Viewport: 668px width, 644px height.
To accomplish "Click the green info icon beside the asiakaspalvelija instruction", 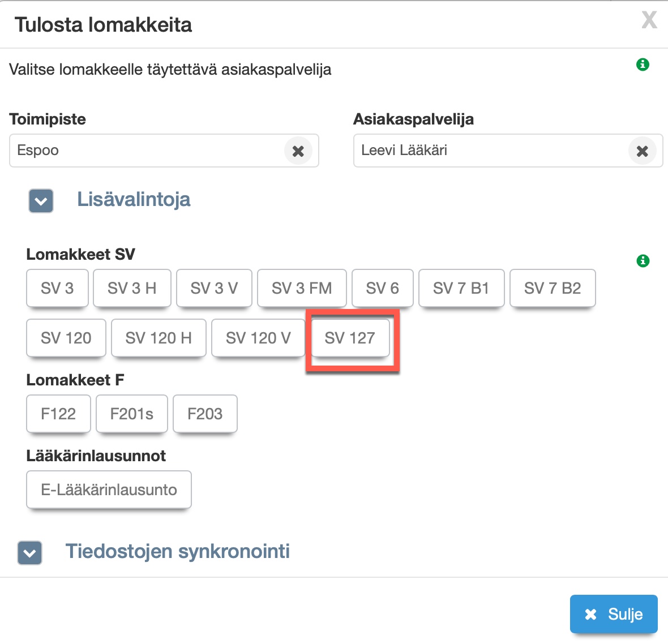I will 643,65.
